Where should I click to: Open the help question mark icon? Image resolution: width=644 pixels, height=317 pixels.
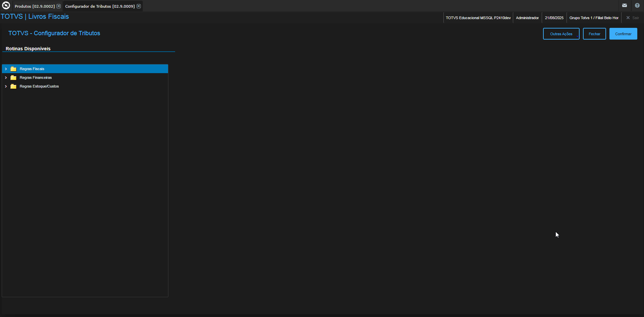point(637,5)
